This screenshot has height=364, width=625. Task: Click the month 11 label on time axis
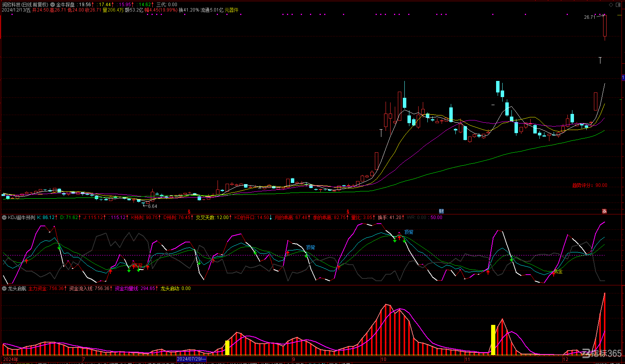click(467, 359)
